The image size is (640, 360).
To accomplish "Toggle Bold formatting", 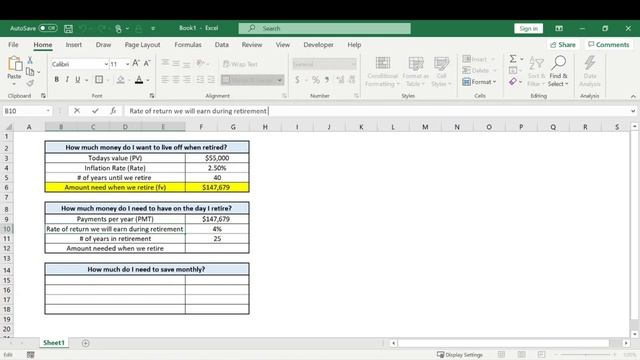I will 56,80.
